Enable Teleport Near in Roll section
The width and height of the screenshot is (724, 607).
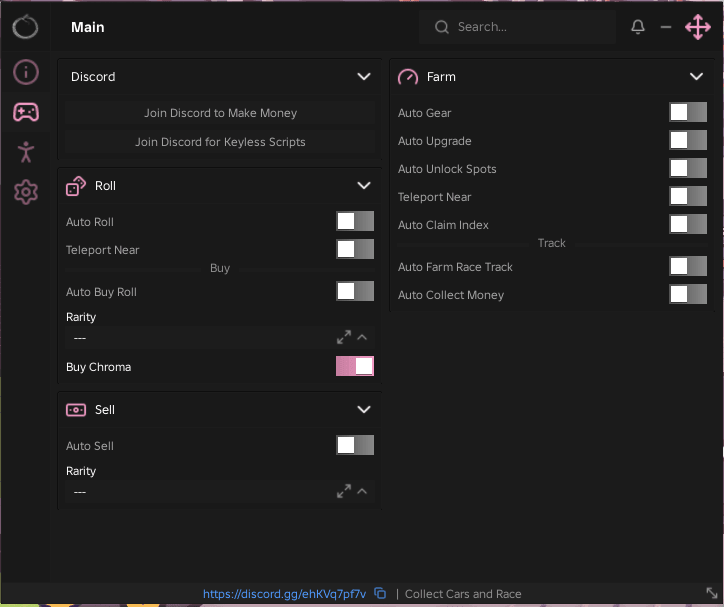355,250
